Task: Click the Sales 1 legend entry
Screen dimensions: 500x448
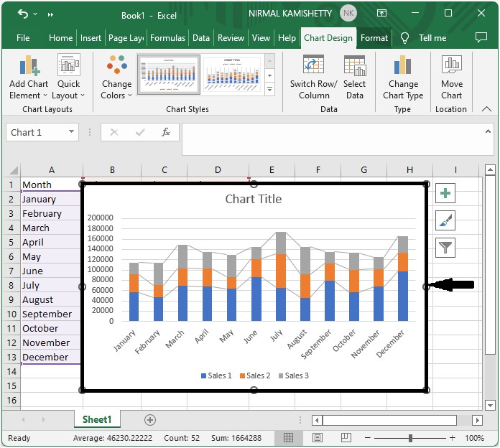Action: point(216,375)
